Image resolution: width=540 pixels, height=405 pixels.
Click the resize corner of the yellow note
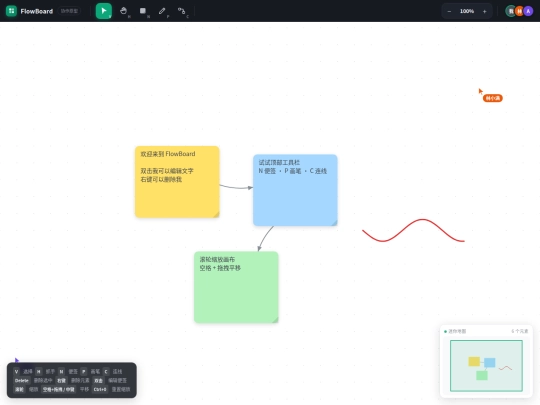point(216,214)
